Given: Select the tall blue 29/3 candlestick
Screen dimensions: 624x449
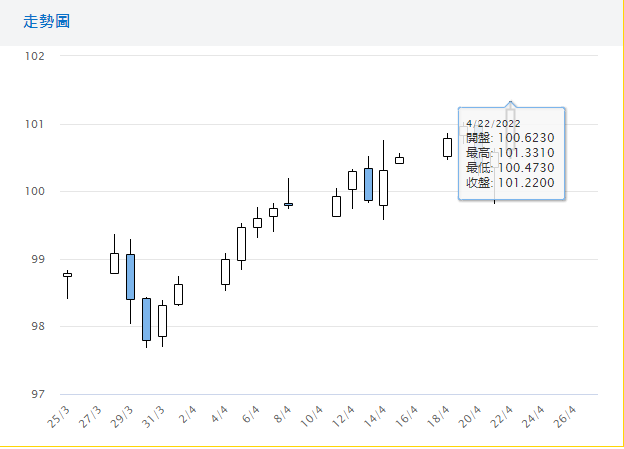Looking at the screenshot, I should tap(130, 277).
